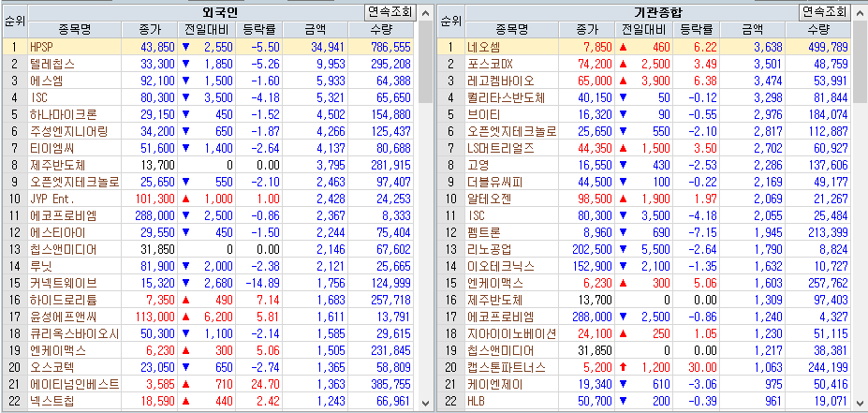This screenshot has height=413, width=868.
Task: Select 에이티넘인베스트 stock name
Action: tap(75, 384)
